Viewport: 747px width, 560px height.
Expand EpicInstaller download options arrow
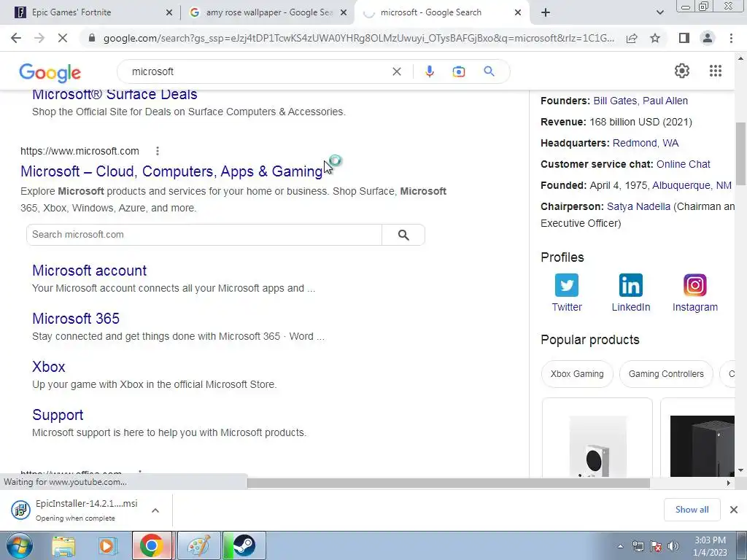155,510
